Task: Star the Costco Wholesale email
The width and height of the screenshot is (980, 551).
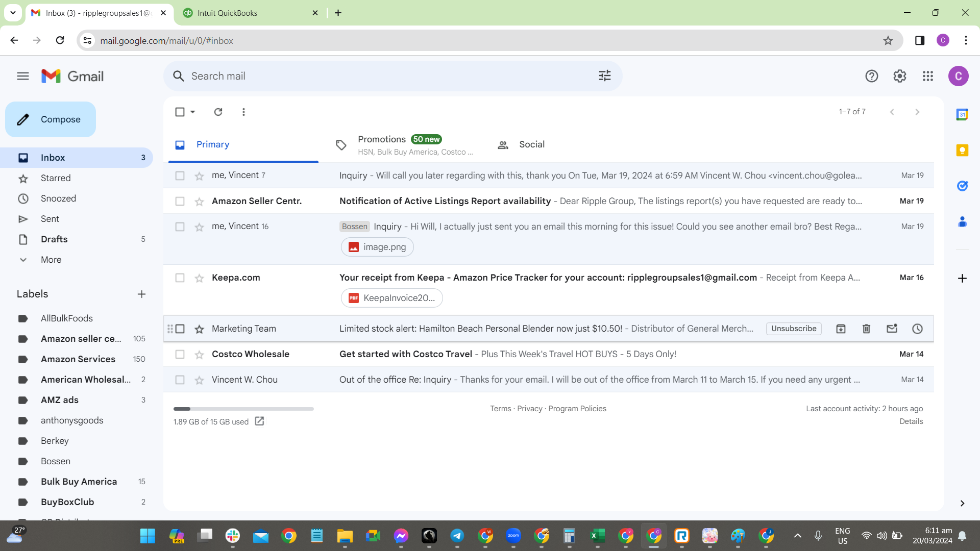Action: (199, 355)
